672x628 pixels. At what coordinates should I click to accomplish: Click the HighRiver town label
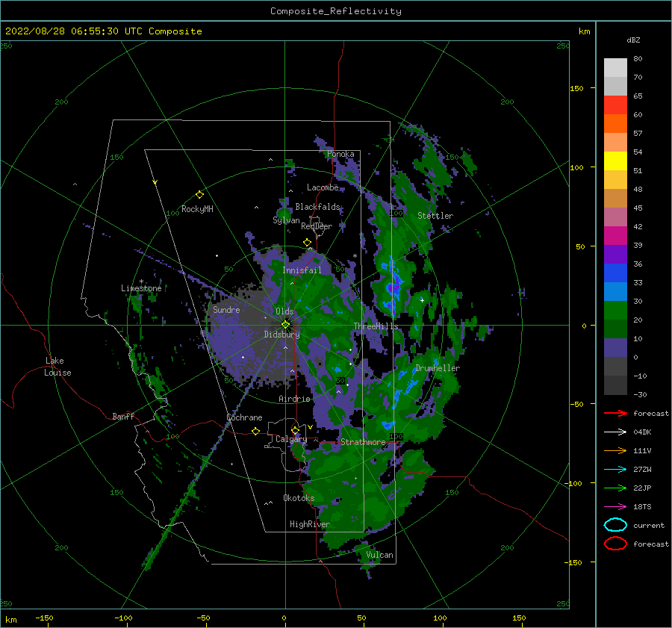[310, 524]
